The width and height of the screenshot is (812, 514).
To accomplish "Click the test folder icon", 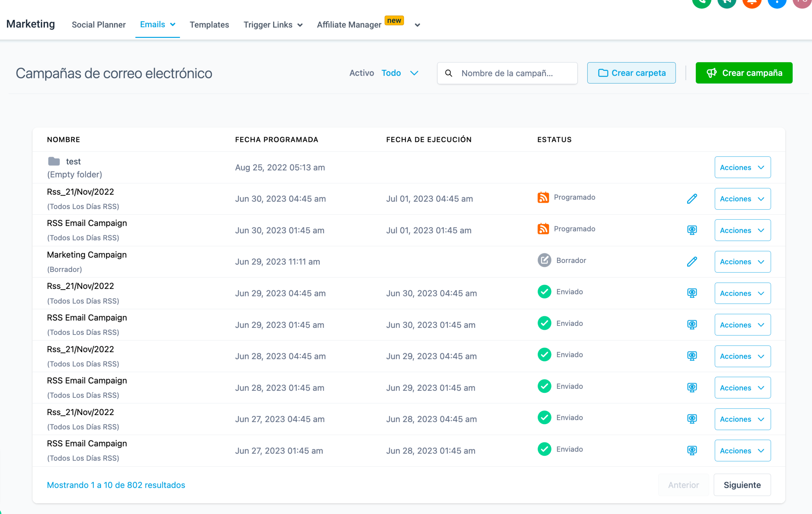I will [54, 161].
